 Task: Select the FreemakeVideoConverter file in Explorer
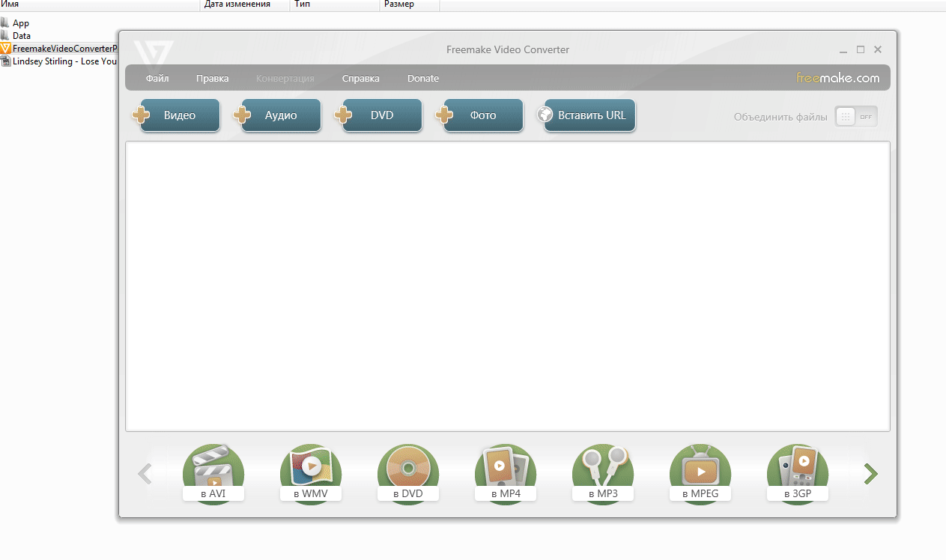pos(59,48)
